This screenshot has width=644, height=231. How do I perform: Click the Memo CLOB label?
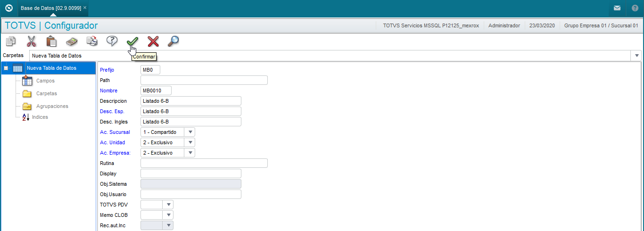[114, 215]
